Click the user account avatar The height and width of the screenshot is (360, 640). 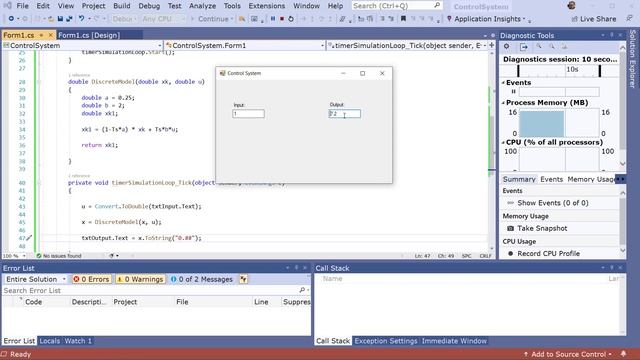point(571,6)
